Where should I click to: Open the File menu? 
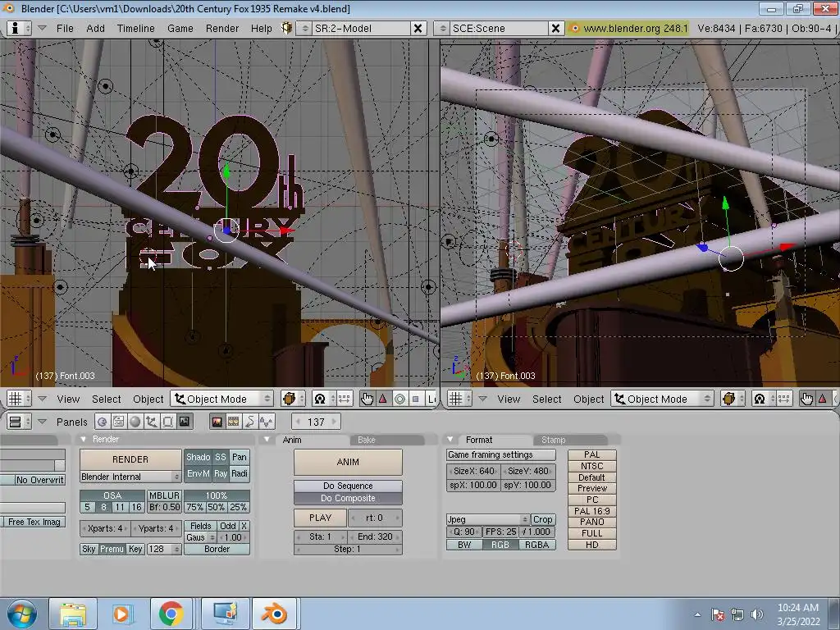65,29
